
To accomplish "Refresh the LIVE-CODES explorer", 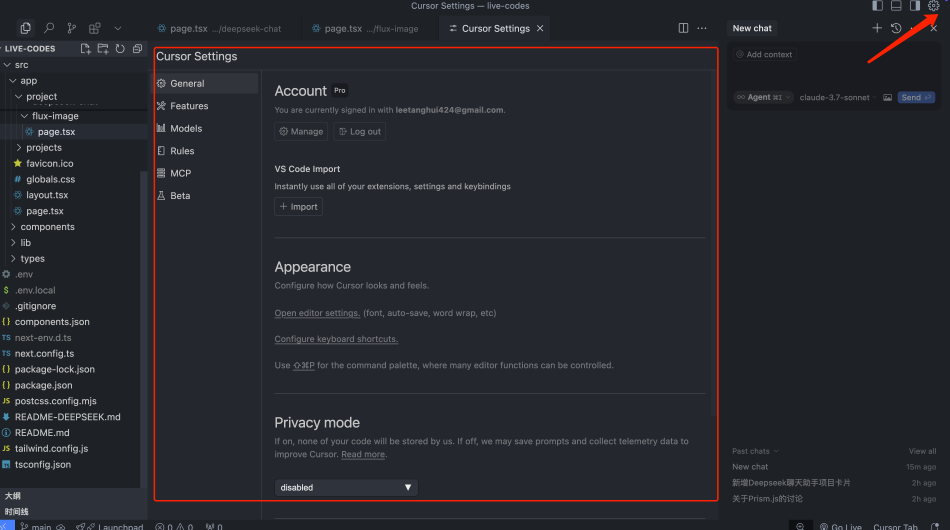I will [x=120, y=48].
